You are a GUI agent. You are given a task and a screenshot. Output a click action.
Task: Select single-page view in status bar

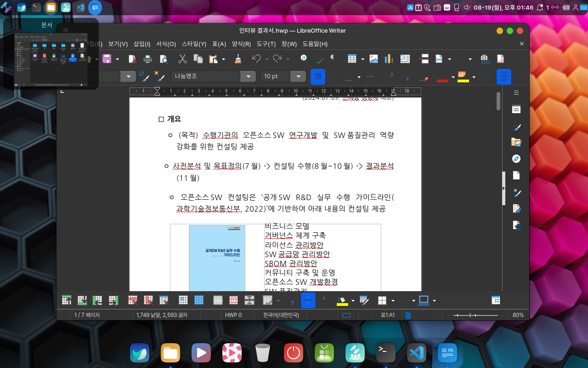pyautogui.click(x=407, y=315)
